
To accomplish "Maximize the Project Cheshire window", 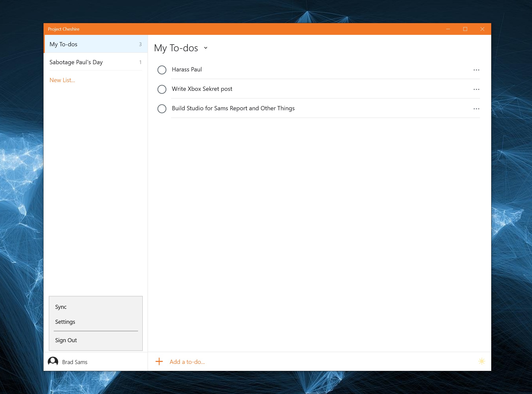I will [x=465, y=29].
